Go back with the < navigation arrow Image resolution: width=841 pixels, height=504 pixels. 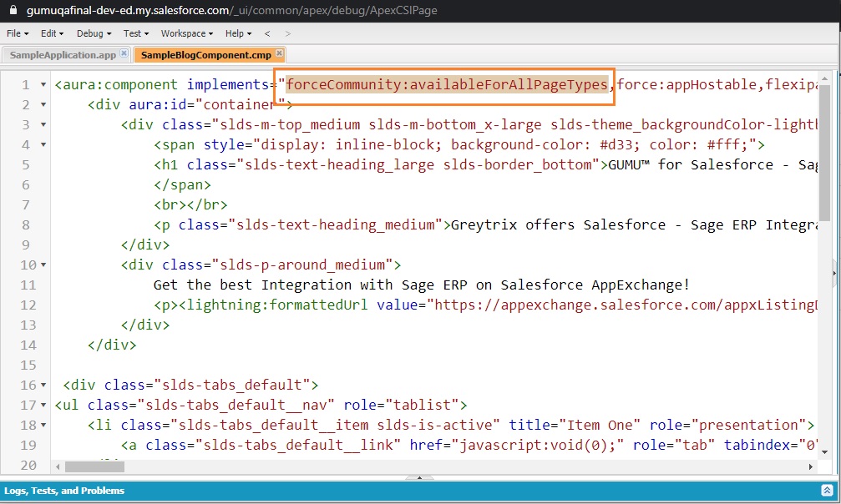[x=267, y=33]
